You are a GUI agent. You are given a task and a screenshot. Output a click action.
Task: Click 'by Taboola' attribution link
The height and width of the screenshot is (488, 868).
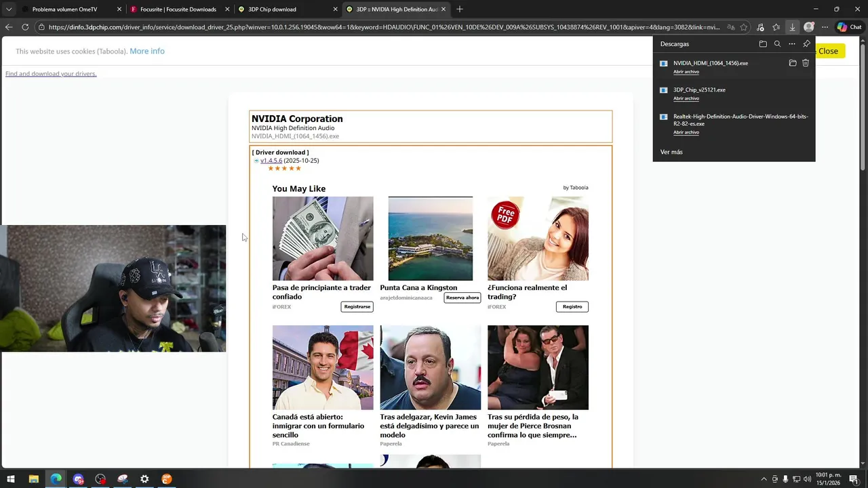pos(576,188)
